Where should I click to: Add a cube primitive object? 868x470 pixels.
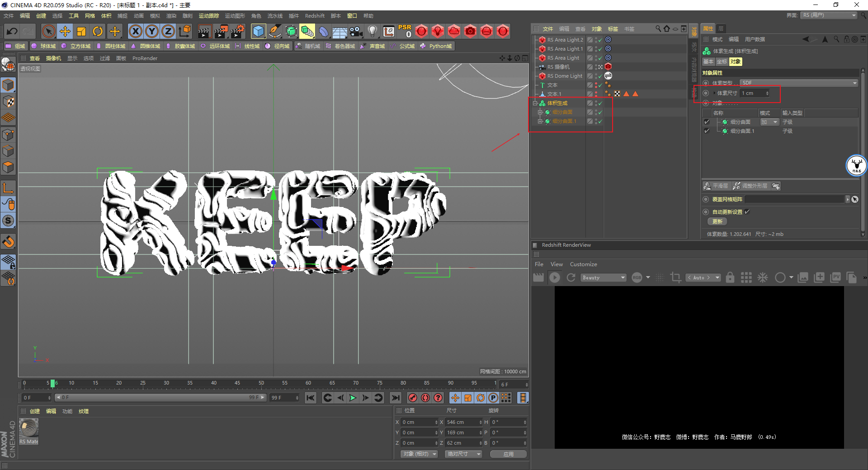click(258, 31)
